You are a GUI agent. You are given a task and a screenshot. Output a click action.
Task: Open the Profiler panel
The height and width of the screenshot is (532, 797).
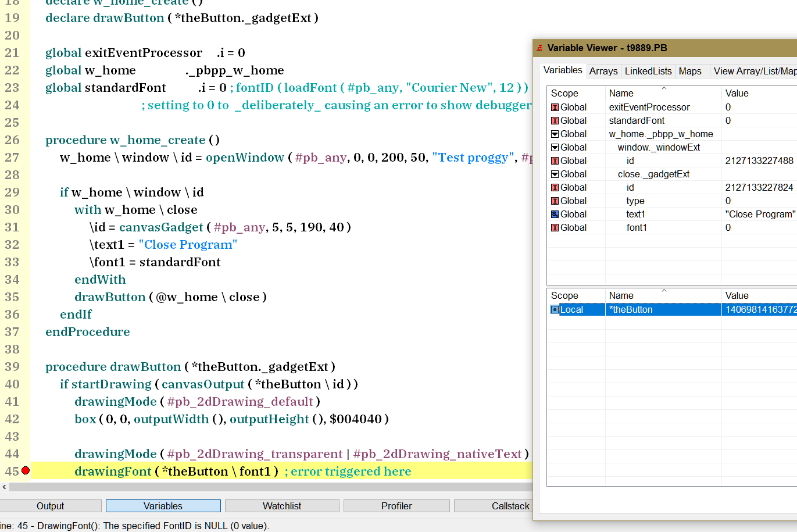(x=396, y=506)
